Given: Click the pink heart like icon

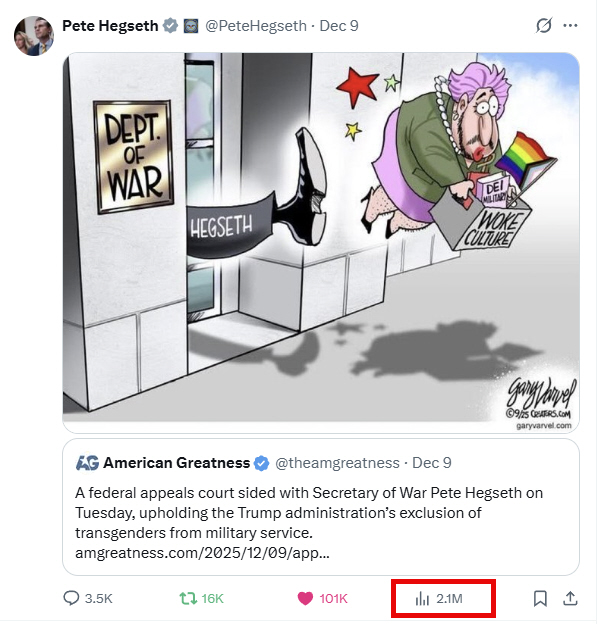Looking at the screenshot, I should pyautogui.click(x=305, y=599).
